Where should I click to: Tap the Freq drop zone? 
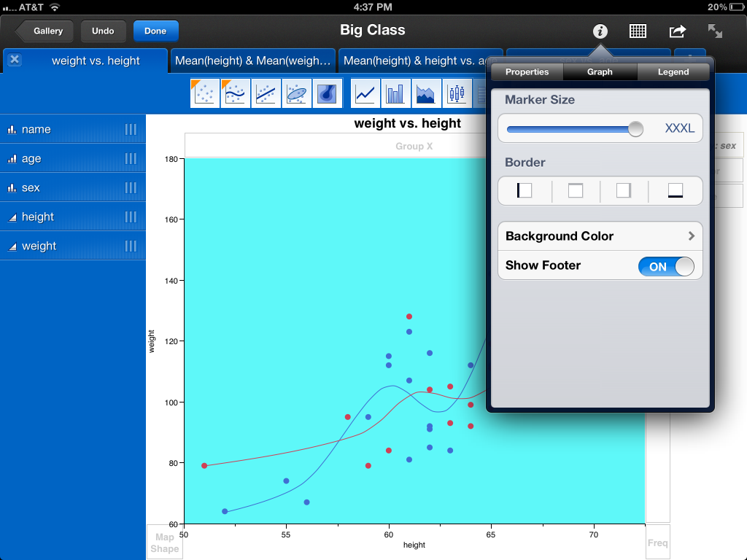click(658, 542)
